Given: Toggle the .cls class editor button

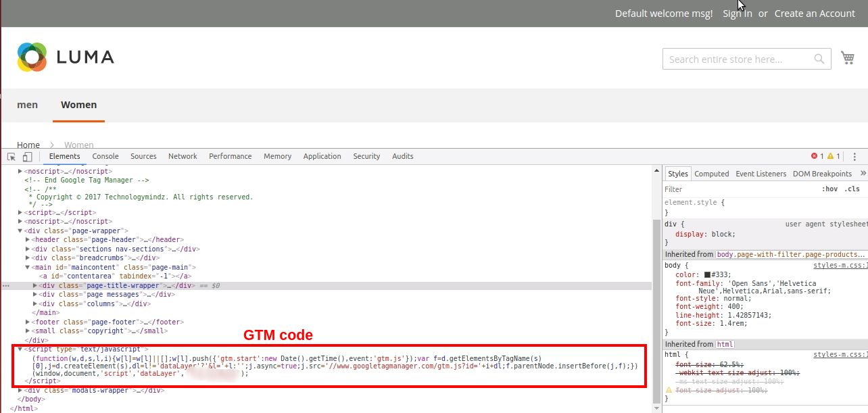Looking at the screenshot, I should pos(852,189).
